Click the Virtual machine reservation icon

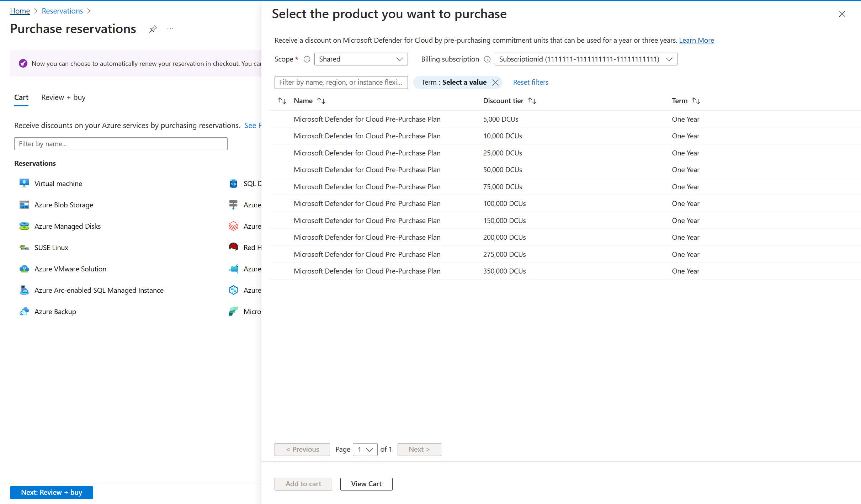pyautogui.click(x=24, y=184)
